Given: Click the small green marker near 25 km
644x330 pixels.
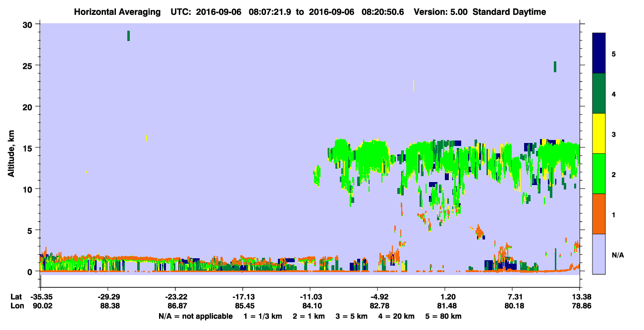Looking at the screenshot, I should pyautogui.click(x=555, y=67).
